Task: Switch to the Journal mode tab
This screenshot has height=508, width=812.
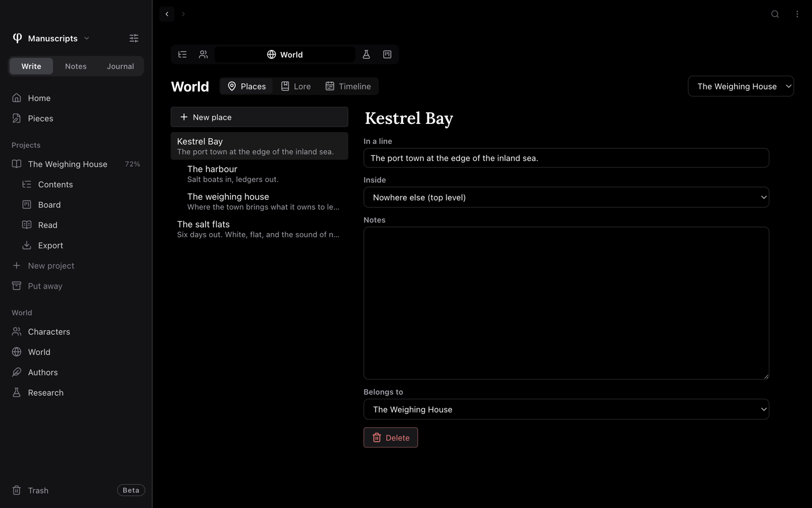Action: [x=120, y=66]
